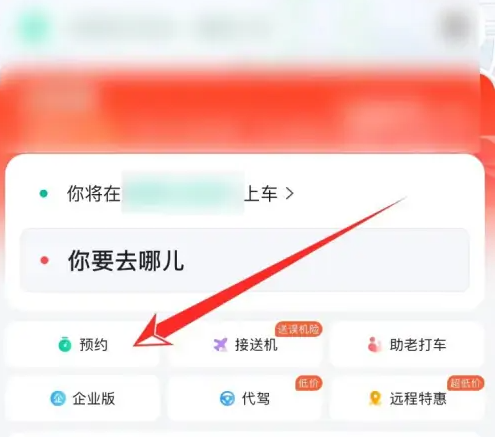498x437 pixels.
Task: Tap the yellow location pin 远程特惠 icon
Action: [375, 398]
